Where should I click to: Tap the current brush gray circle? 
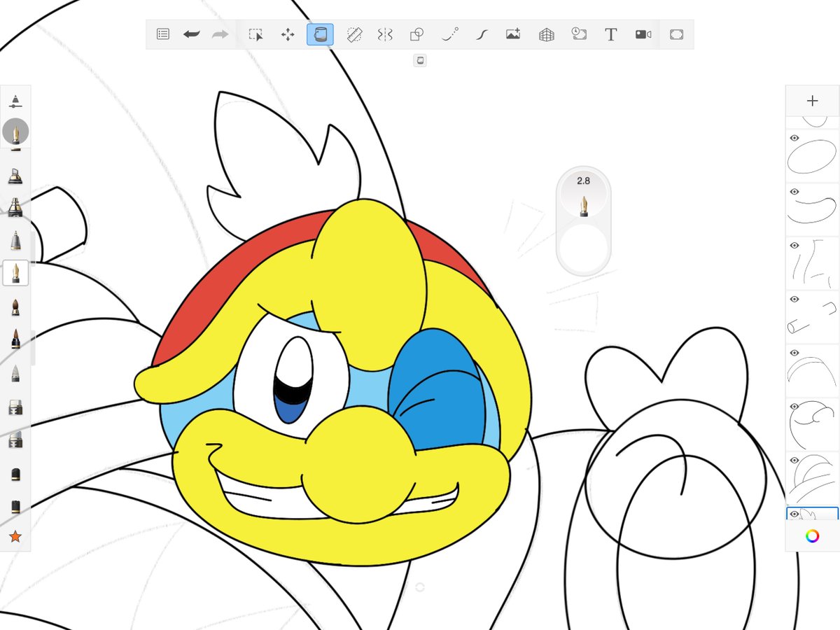[x=15, y=131]
